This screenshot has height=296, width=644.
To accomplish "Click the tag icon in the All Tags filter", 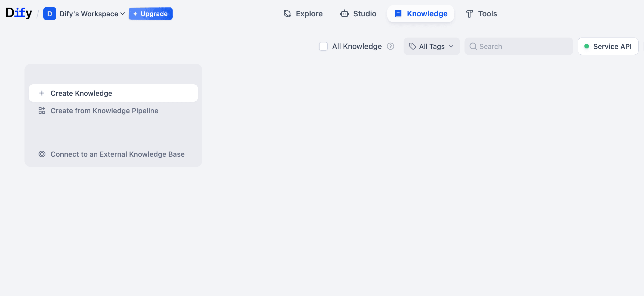I will point(412,46).
